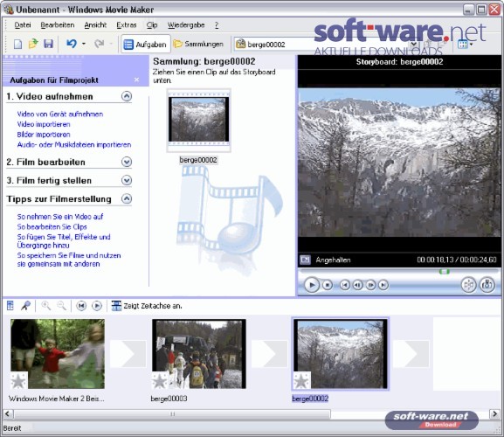
Task: Click the storyboard horizontal scrollbar thumb
Action: tap(172, 414)
